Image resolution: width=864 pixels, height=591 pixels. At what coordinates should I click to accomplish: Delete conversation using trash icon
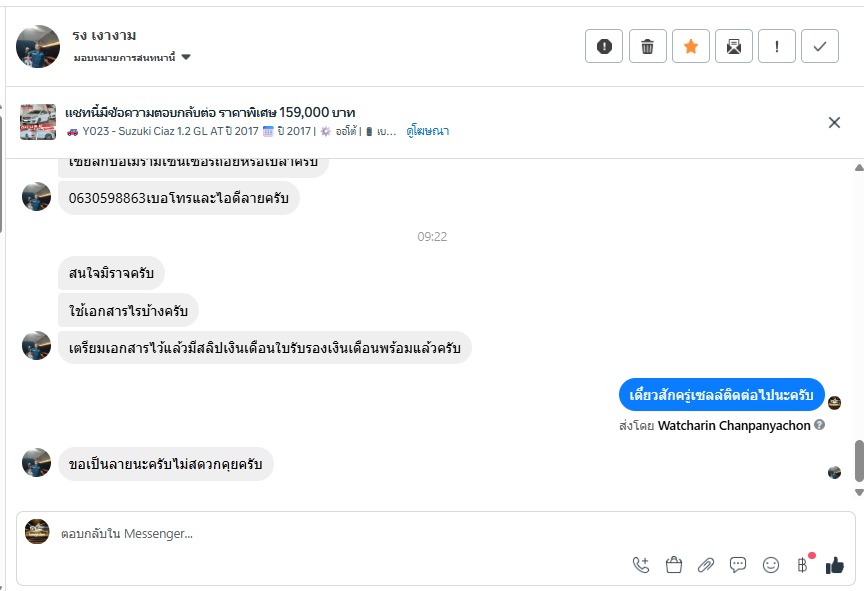(x=647, y=46)
